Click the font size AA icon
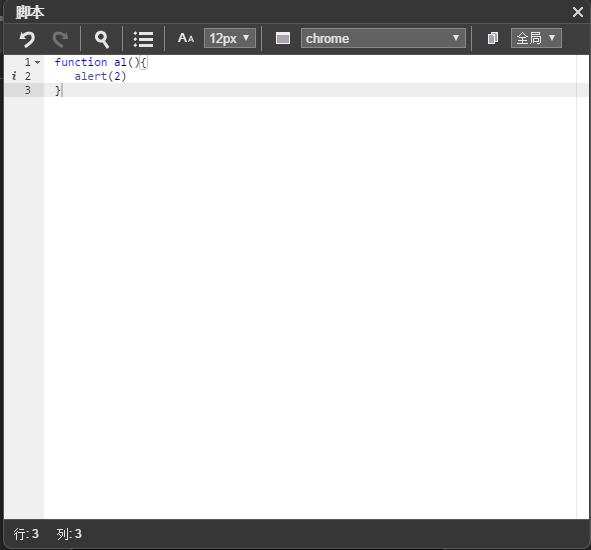Image resolution: width=591 pixels, height=550 pixels. 186,38
